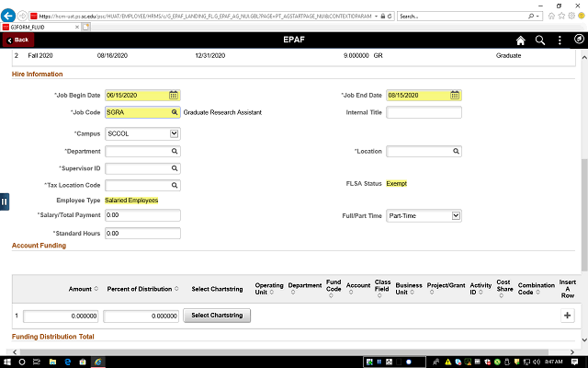588x368 pixels.
Task: Click the scroll down arrow
Action: click(584, 339)
